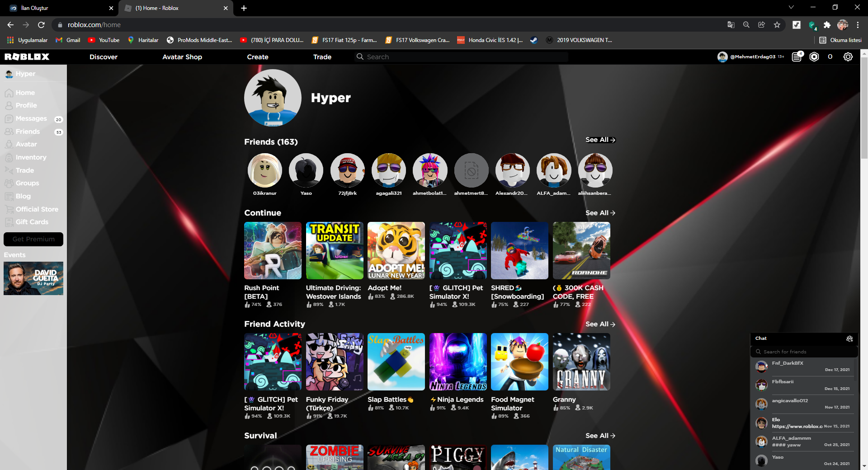Open the Rush Point game thumbnail
Image resolution: width=868 pixels, height=470 pixels.
click(273, 250)
